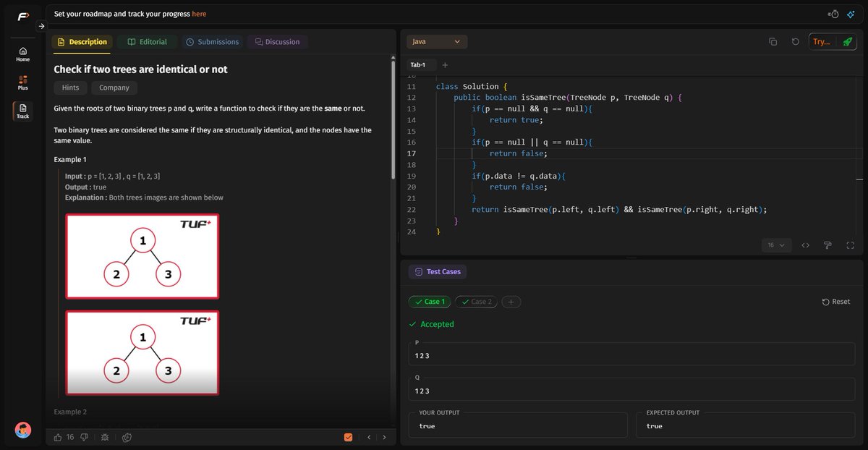Screen dimensions: 868x450
Task: Click the icon right of the bug icon
Action: click(127, 437)
